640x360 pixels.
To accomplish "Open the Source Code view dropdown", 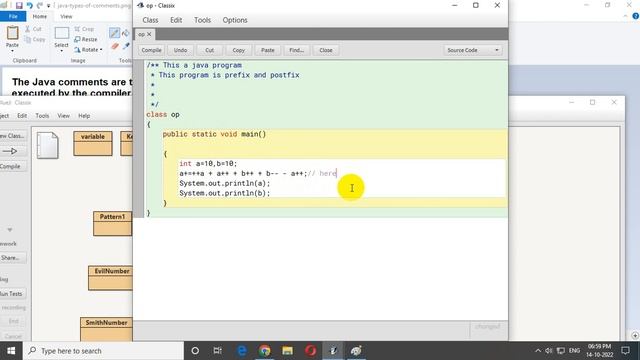I will pyautogui.click(x=473, y=50).
